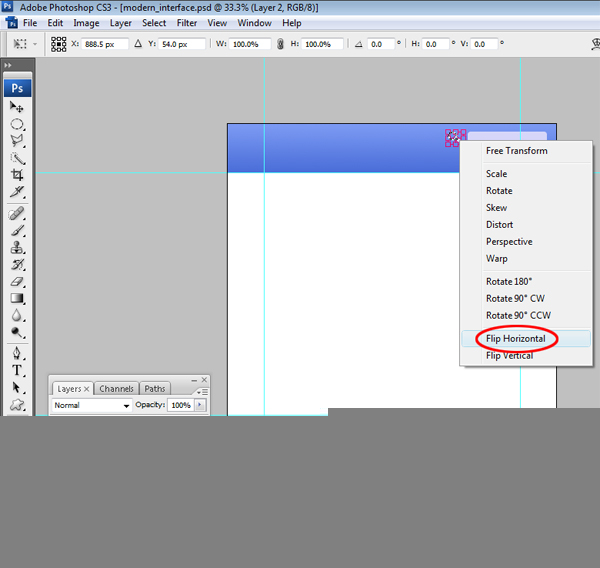Image resolution: width=600 pixels, height=568 pixels.
Task: Select the Pen tool
Action: tap(17, 353)
